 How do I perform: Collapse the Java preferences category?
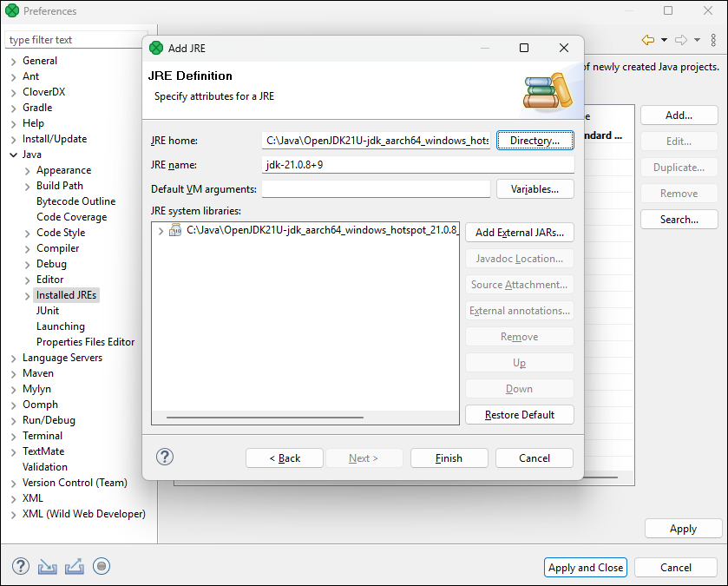tap(13, 155)
